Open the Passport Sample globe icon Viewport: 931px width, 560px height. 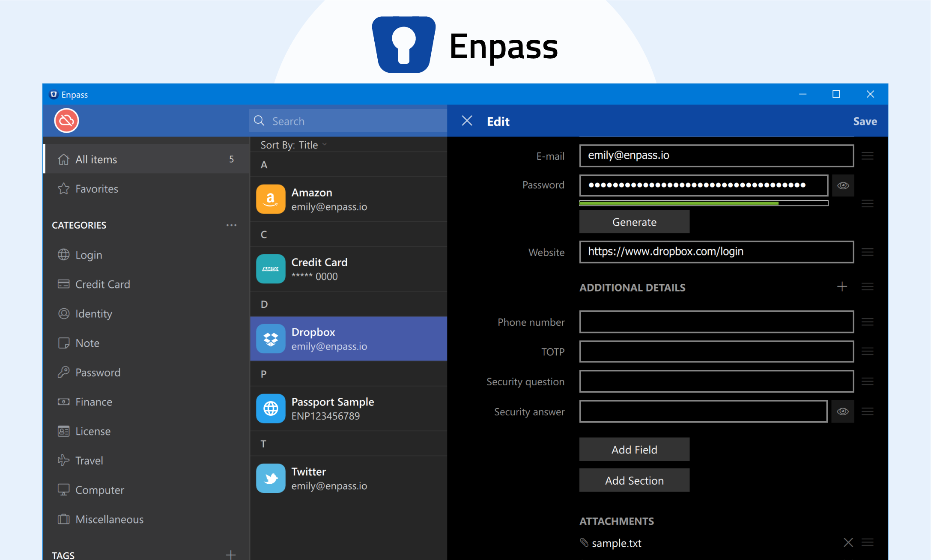tap(271, 408)
